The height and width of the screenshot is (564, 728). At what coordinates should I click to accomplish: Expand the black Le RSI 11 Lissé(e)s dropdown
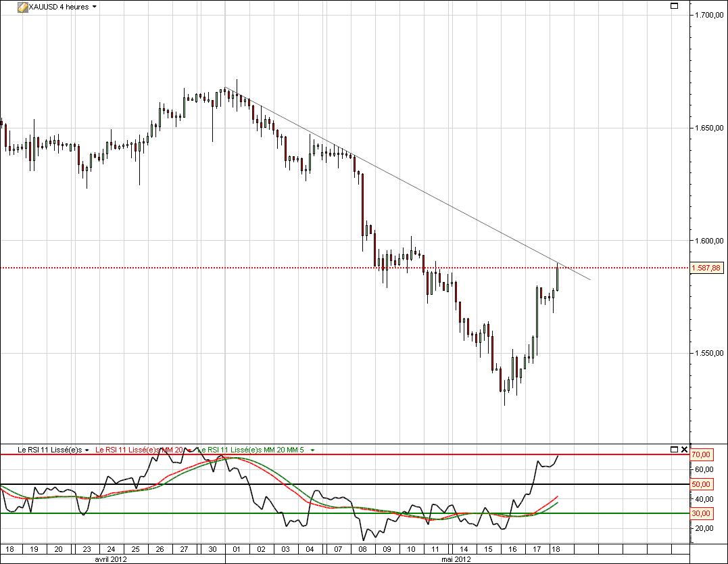pyautogui.click(x=87, y=450)
